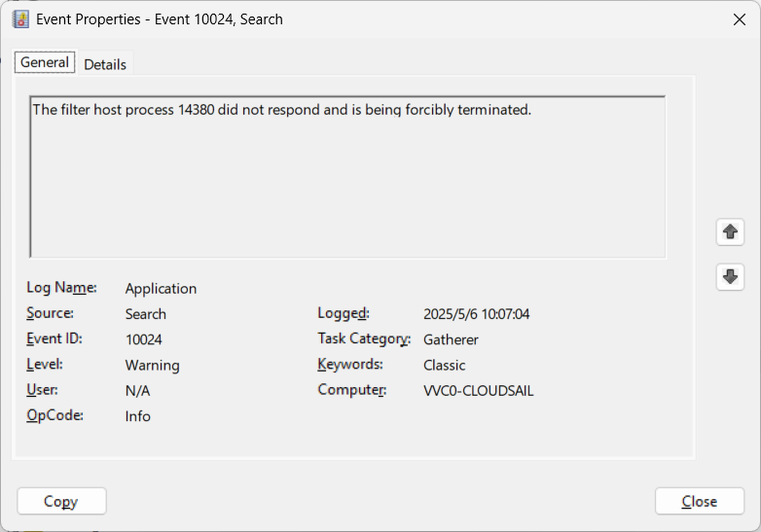This screenshot has width=761, height=532.
Task: Select the General tab
Action: (x=45, y=62)
